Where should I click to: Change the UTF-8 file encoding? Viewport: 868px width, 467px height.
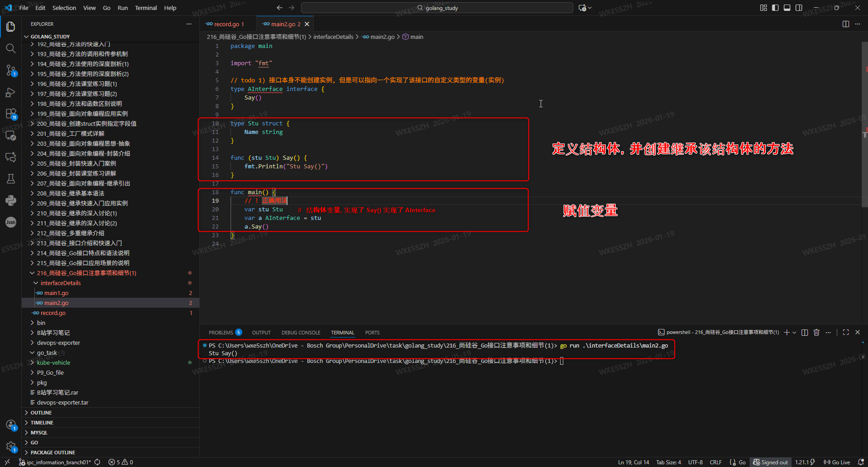pos(695,462)
